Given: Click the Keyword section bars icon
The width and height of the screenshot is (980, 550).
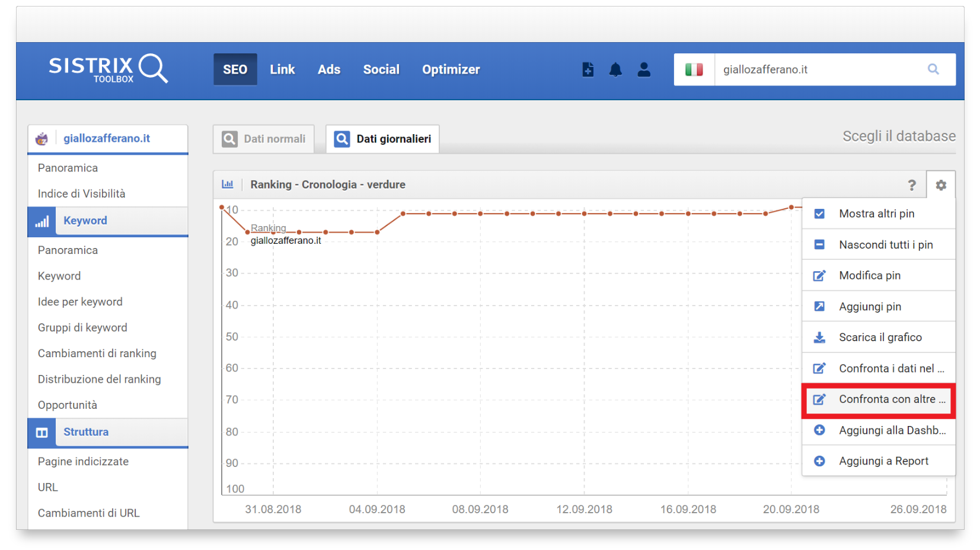Looking at the screenshot, I should click(x=42, y=221).
